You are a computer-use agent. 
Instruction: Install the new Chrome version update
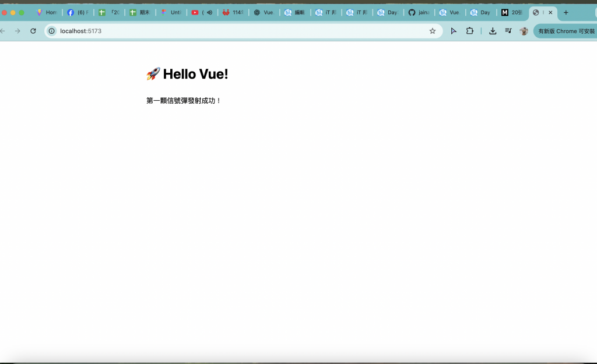coord(566,31)
